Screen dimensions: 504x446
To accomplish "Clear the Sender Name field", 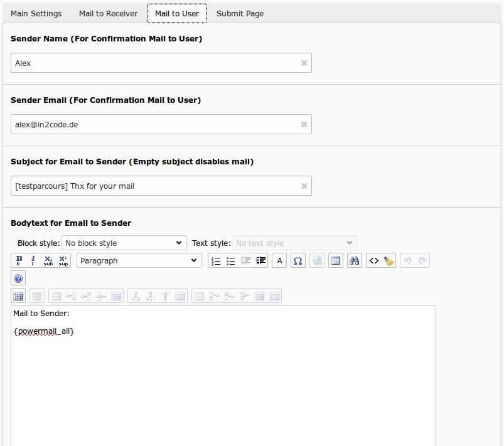I will [304, 63].
